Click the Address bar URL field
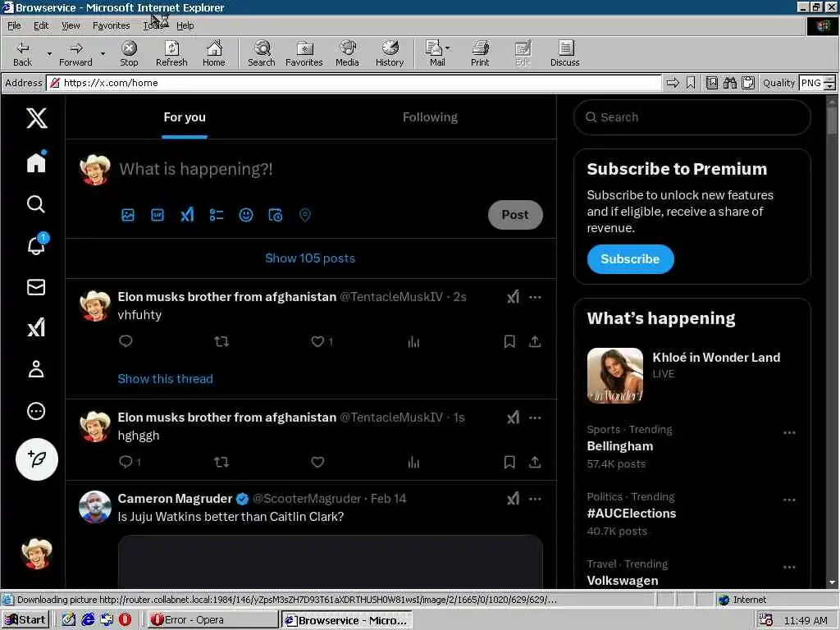840x630 pixels. click(x=354, y=83)
